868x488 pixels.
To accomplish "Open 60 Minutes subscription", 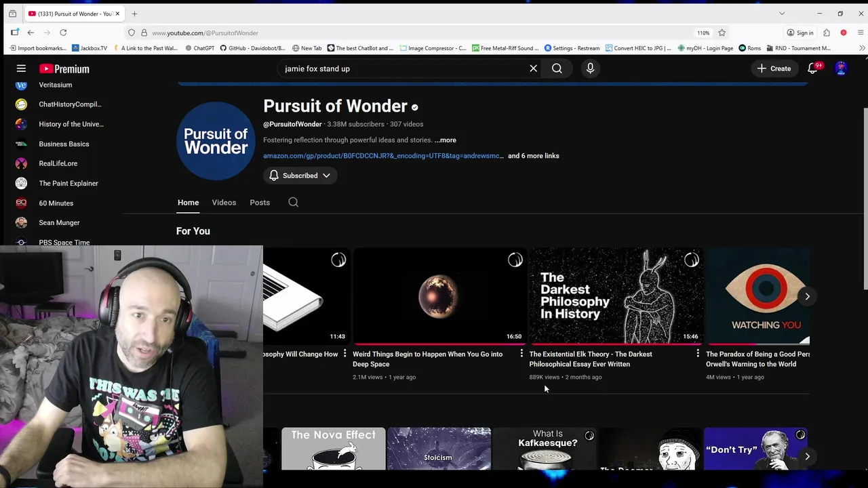I will click(58, 203).
